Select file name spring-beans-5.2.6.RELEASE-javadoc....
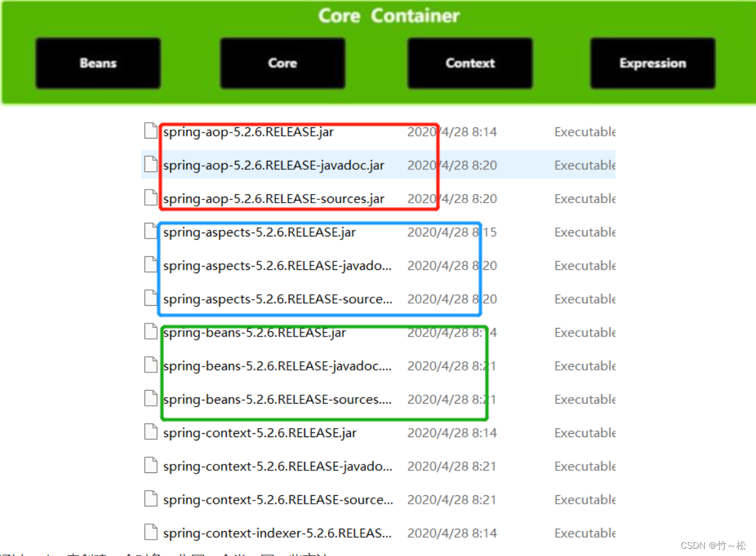The width and height of the screenshot is (756, 556). [x=277, y=366]
